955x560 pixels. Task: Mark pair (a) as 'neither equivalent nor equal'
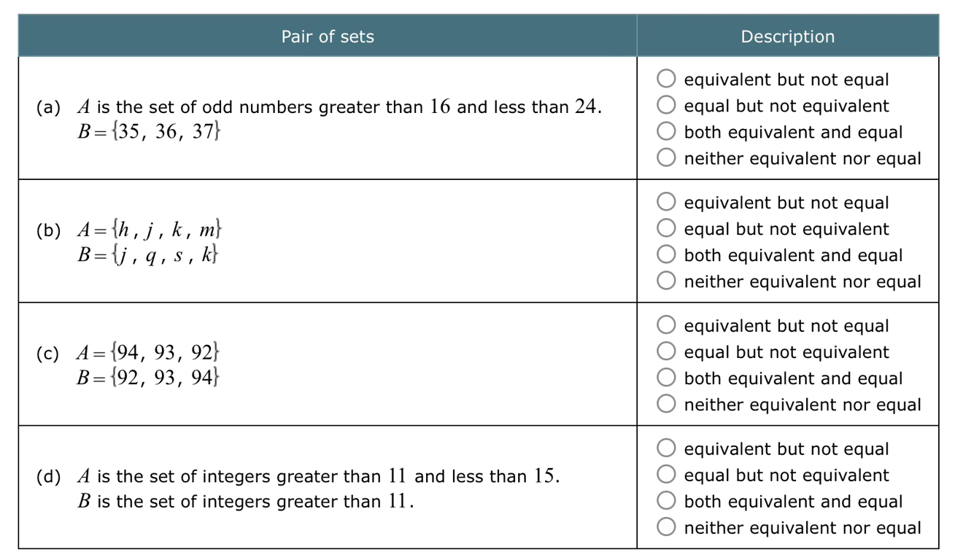coord(666,157)
